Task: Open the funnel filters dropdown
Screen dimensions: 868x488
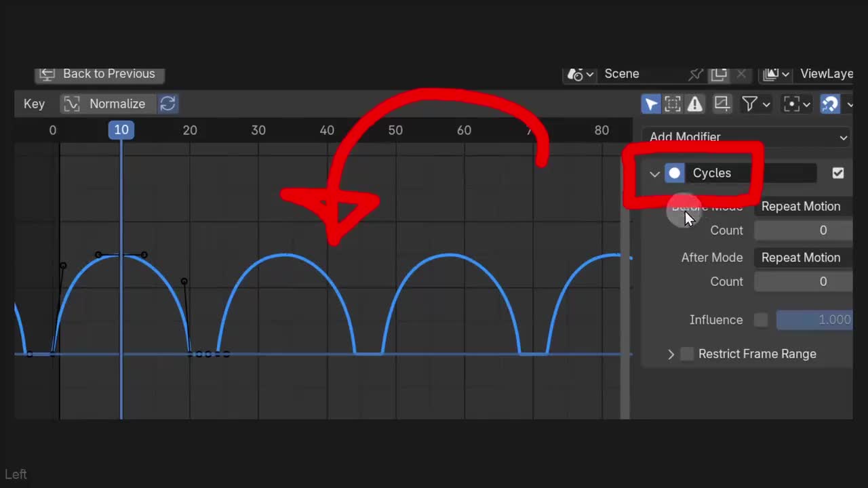Action: [x=755, y=104]
